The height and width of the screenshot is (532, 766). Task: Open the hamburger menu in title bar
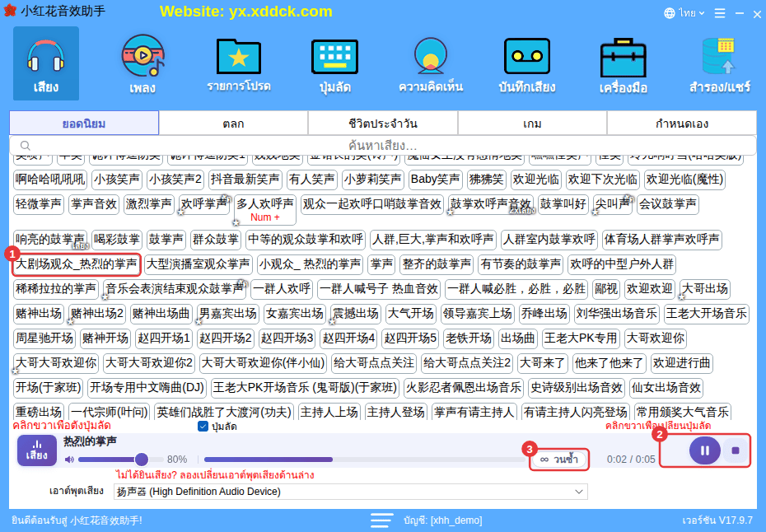pyautogui.click(x=720, y=13)
